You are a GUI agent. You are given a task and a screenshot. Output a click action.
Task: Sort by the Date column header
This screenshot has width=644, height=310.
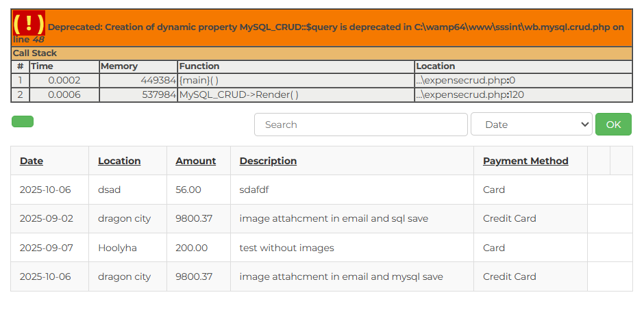[x=32, y=161]
